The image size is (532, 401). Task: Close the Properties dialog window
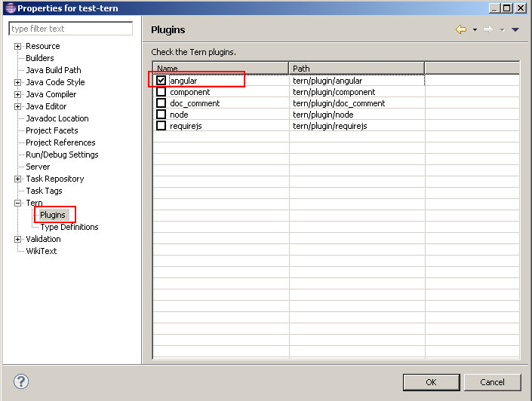tap(521, 8)
